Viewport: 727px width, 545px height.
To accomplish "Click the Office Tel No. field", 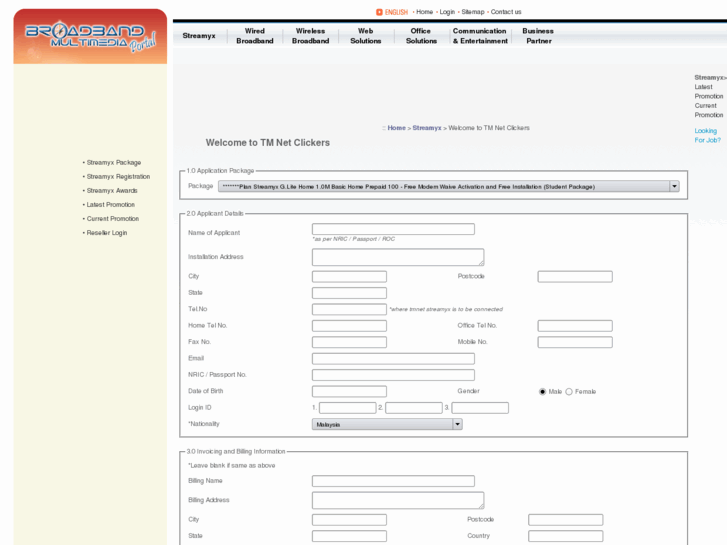I will 575,326.
